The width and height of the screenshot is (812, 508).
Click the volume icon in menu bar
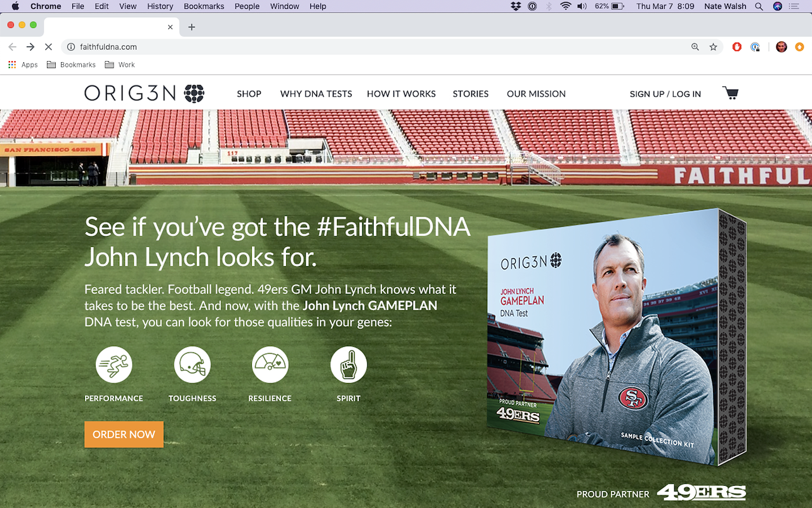click(582, 6)
